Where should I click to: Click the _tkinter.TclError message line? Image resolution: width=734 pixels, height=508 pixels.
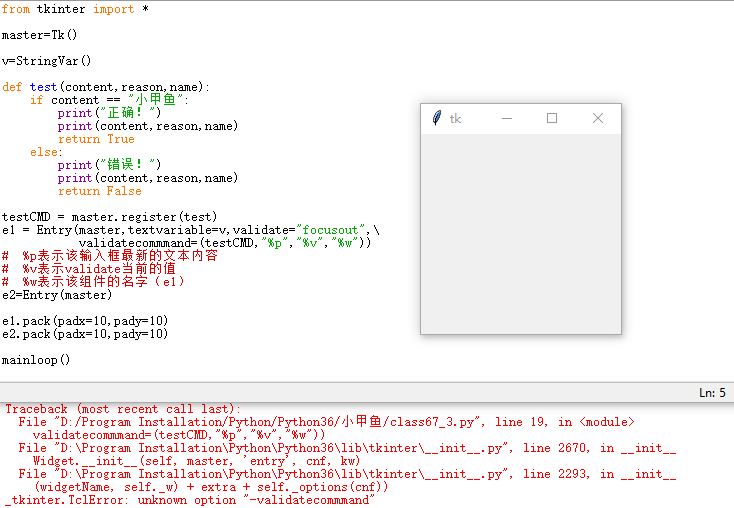coord(190,500)
